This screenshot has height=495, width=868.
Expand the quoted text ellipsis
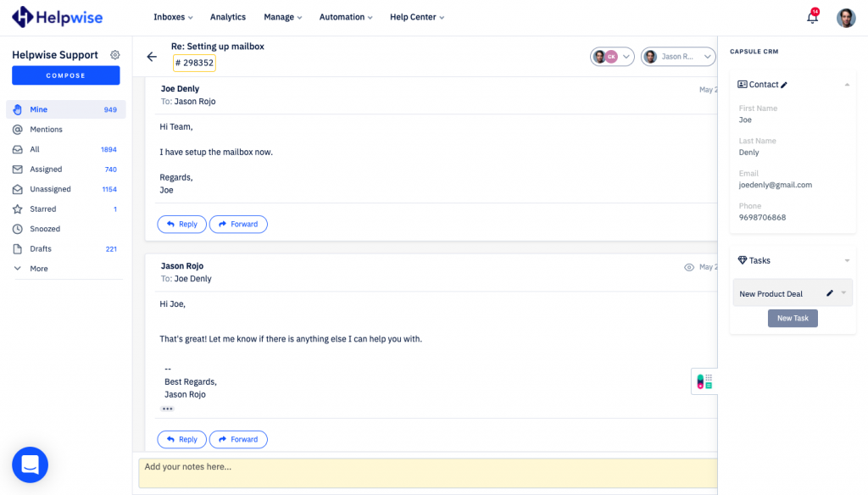(167, 409)
